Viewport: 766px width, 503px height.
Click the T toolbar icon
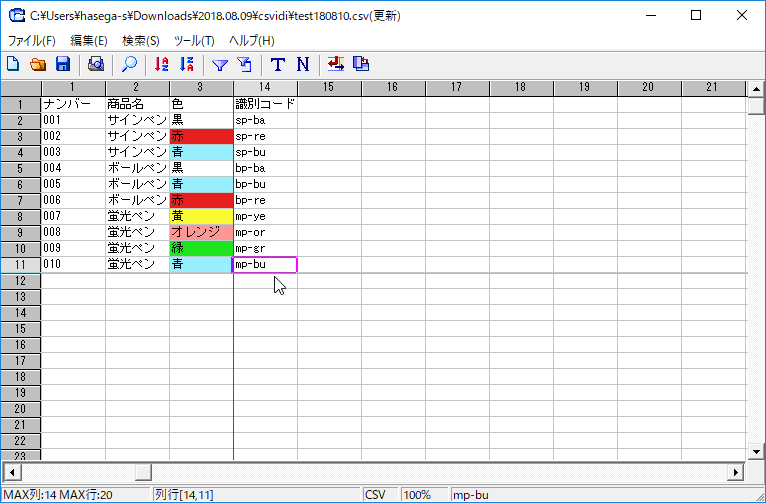(x=278, y=64)
